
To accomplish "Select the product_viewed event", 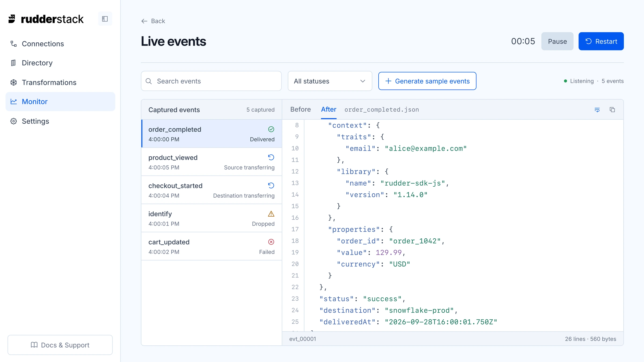I will pos(212,162).
